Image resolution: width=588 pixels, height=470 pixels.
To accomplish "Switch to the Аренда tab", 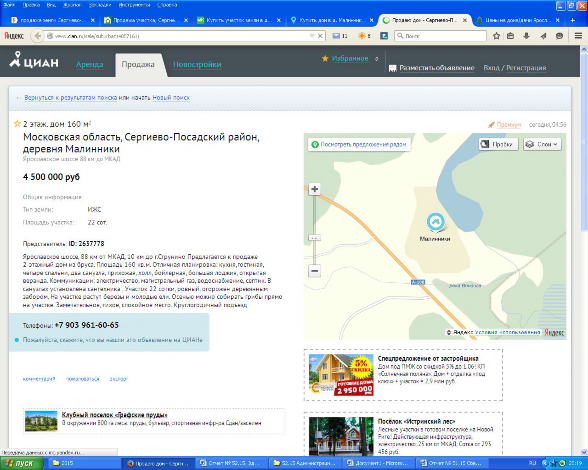I will pos(90,65).
